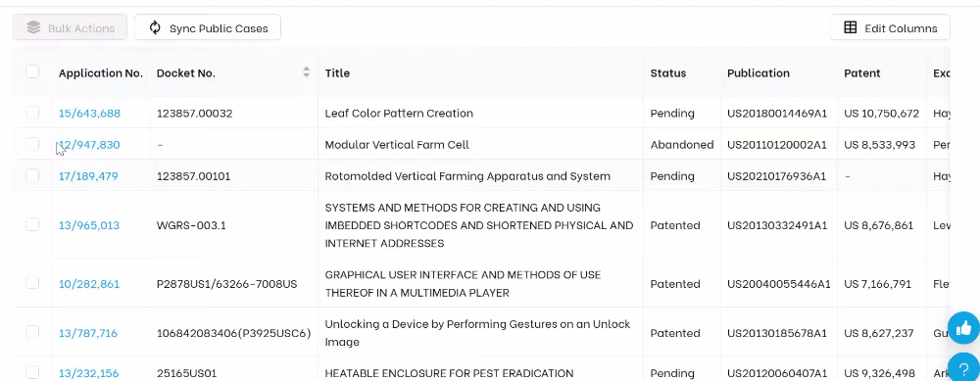Open the help question mark button

(x=963, y=367)
